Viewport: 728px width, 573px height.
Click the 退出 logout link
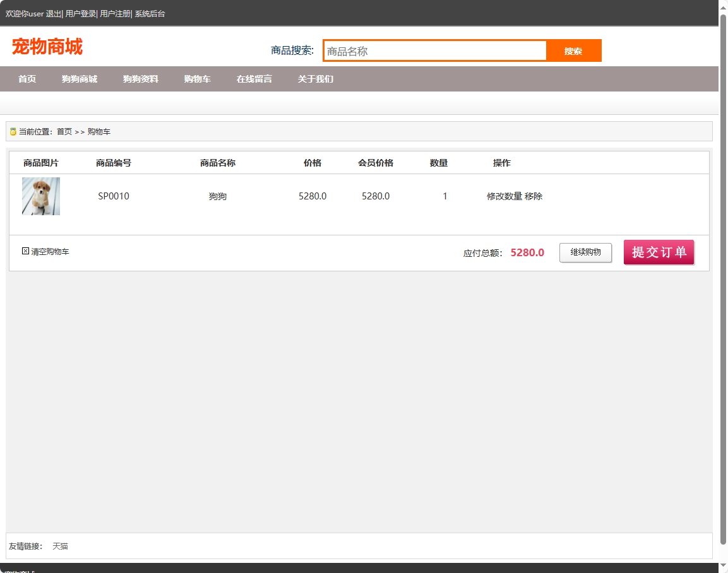pos(54,13)
